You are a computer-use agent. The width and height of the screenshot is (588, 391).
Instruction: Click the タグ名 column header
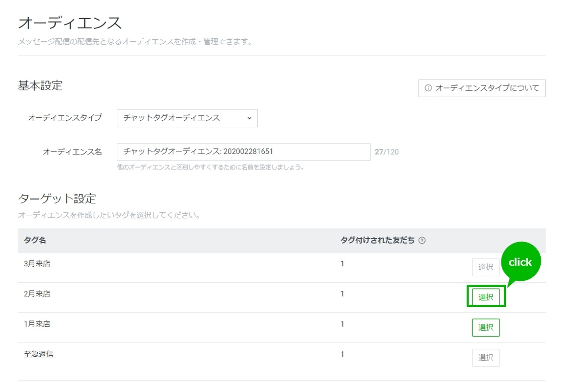click(35, 241)
